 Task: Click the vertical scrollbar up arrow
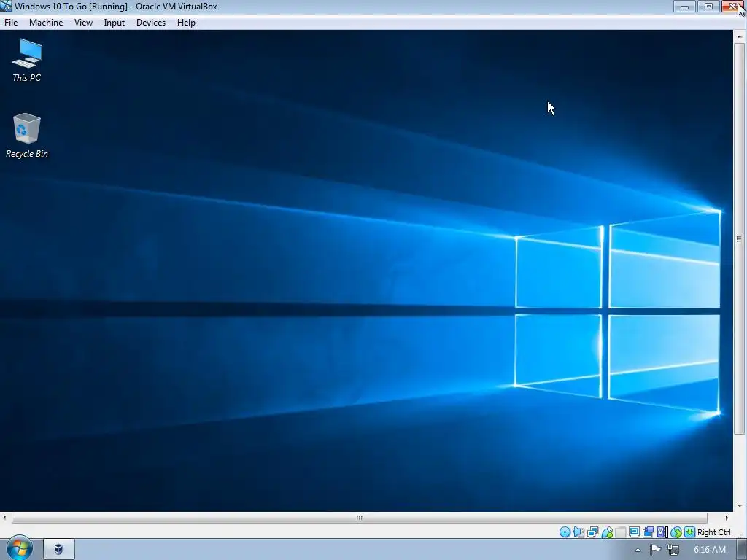coord(740,36)
